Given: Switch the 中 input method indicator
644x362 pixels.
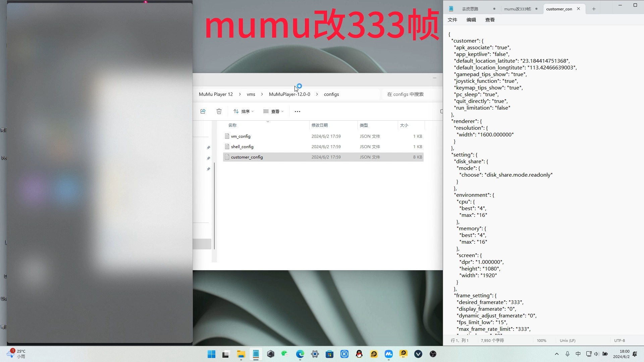Looking at the screenshot, I should click(578, 354).
